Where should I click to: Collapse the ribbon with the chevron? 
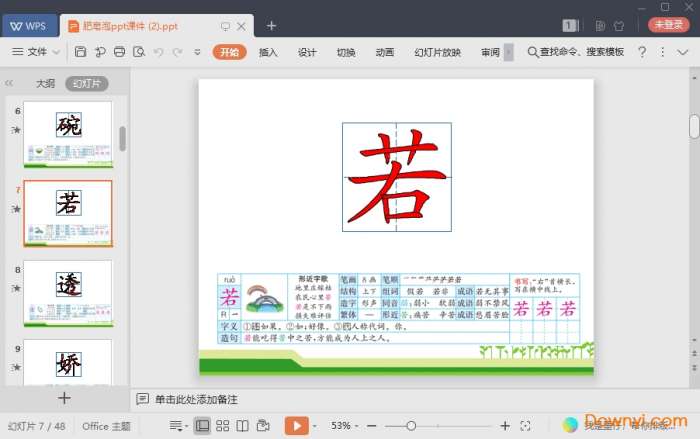point(682,52)
